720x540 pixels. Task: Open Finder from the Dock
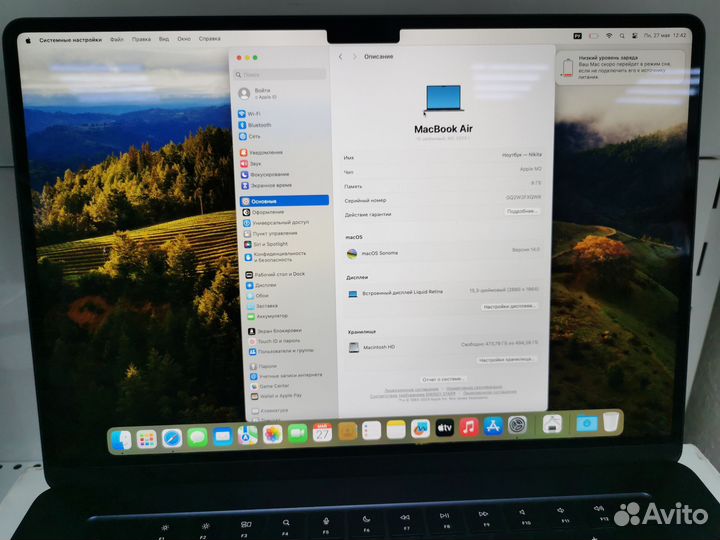coord(122,440)
